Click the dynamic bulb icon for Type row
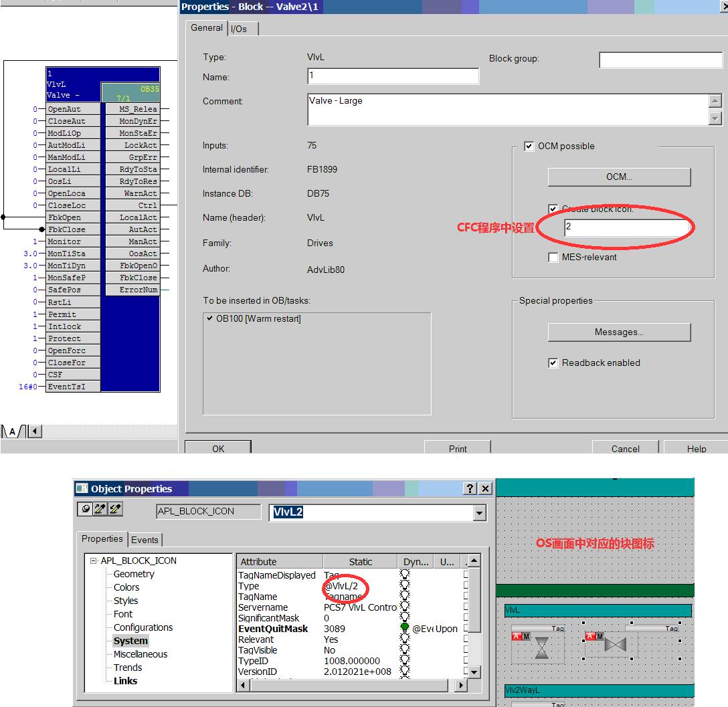Viewport: 728px width, 707px height. pos(405,585)
